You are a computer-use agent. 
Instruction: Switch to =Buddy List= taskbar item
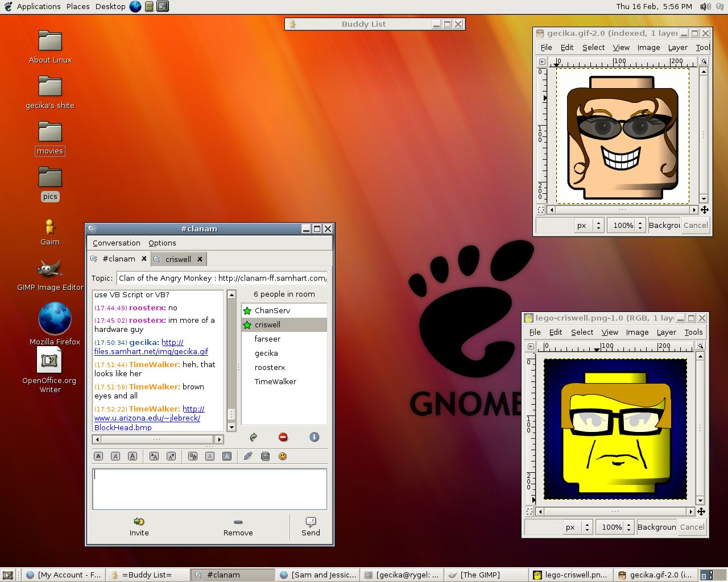[x=147, y=575]
